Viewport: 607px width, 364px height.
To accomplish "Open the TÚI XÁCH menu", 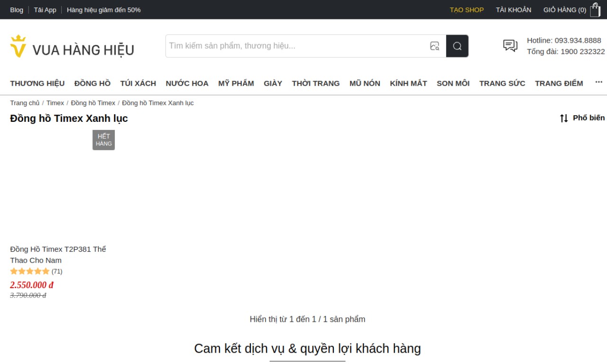I will click(x=138, y=83).
